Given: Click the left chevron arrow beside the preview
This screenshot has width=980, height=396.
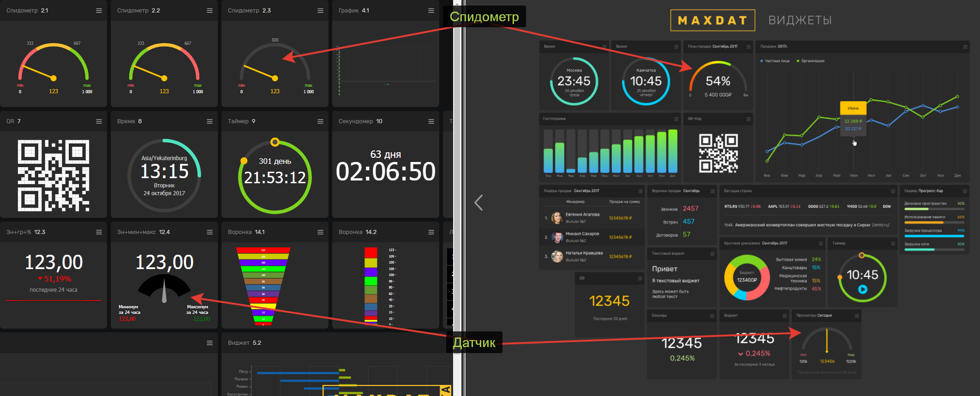Looking at the screenshot, I should [478, 203].
